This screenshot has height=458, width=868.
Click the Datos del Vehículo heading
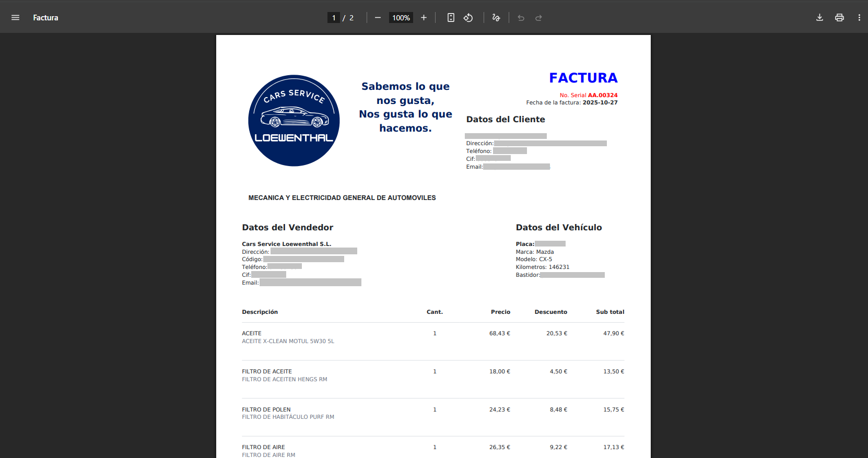(x=558, y=227)
